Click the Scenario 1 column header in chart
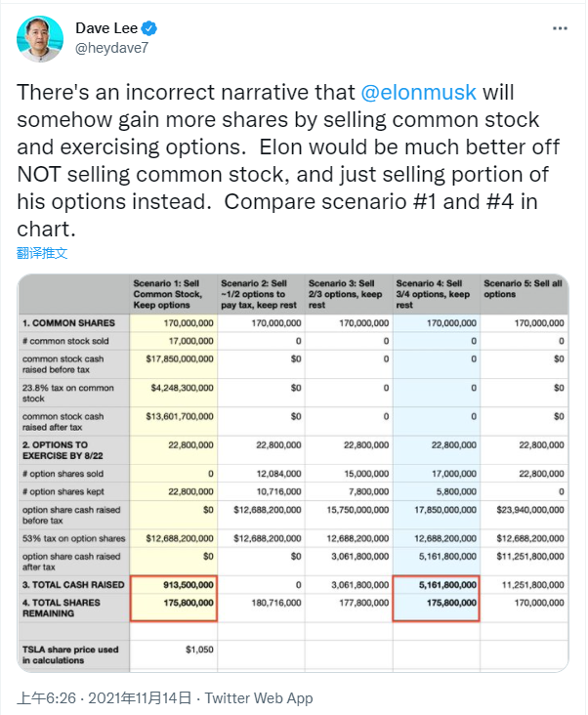The image size is (588, 715). pos(168,294)
